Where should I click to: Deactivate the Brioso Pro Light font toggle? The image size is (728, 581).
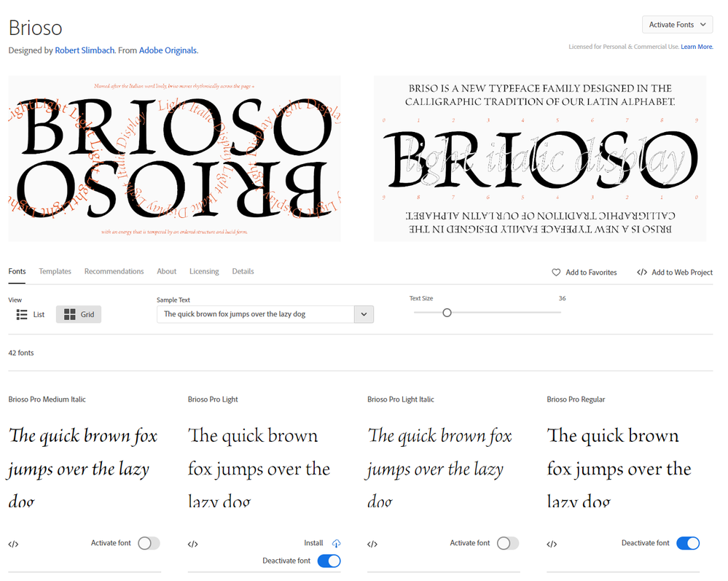pyautogui.click(x=329, y=561)
